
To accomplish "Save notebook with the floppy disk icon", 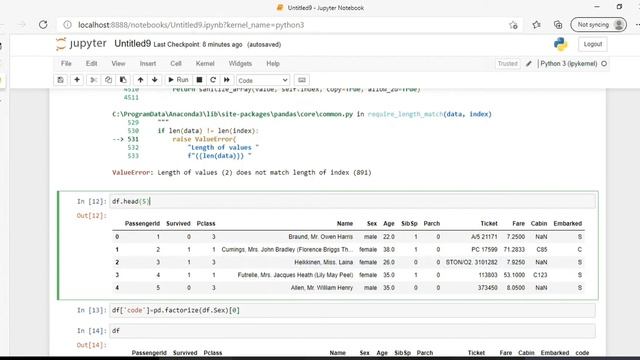I will (60, 80).
